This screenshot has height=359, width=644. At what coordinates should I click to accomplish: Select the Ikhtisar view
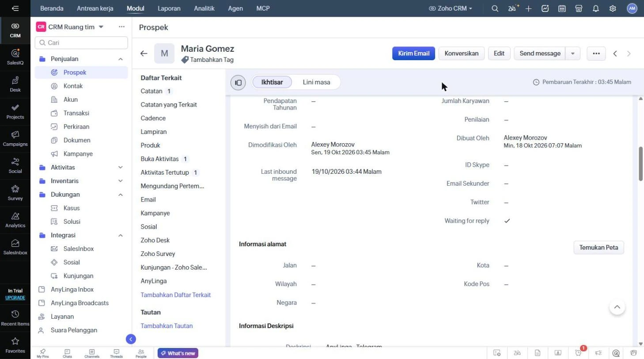click(272, 82)
